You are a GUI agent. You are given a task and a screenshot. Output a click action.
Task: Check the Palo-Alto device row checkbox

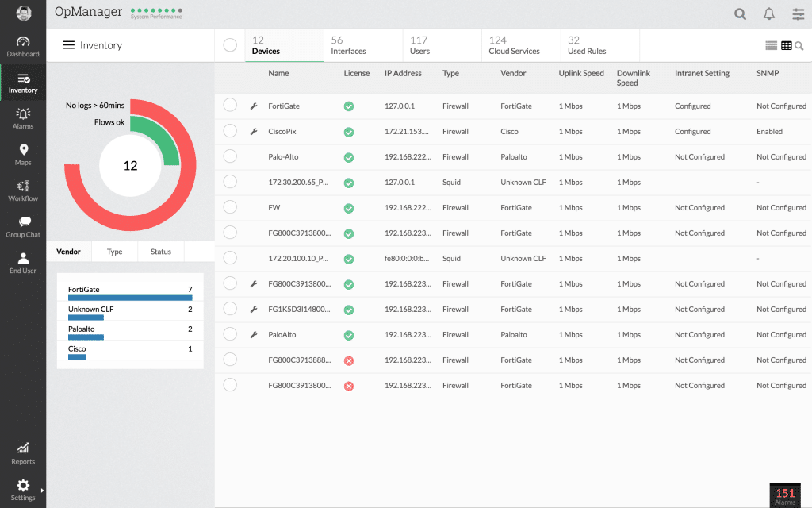pos(230,156)
